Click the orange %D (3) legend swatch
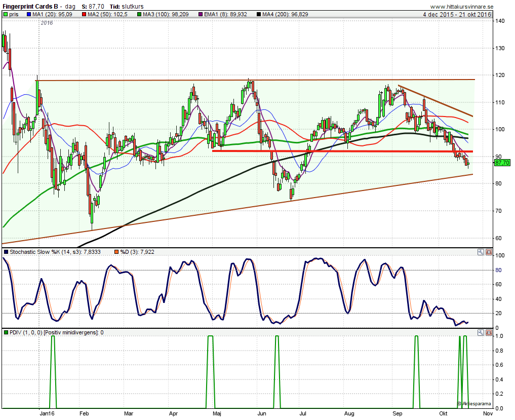This screenshot has width=515, height=420. [116, 252]
